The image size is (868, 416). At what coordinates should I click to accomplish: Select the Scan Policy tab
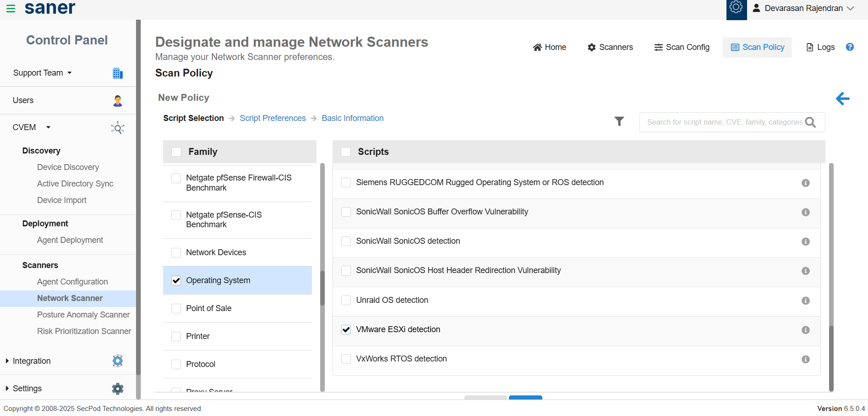(757, 47)
